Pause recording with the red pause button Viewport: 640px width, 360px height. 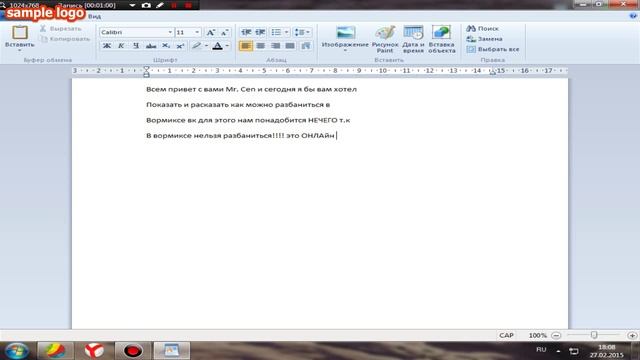tap(174, 5)
